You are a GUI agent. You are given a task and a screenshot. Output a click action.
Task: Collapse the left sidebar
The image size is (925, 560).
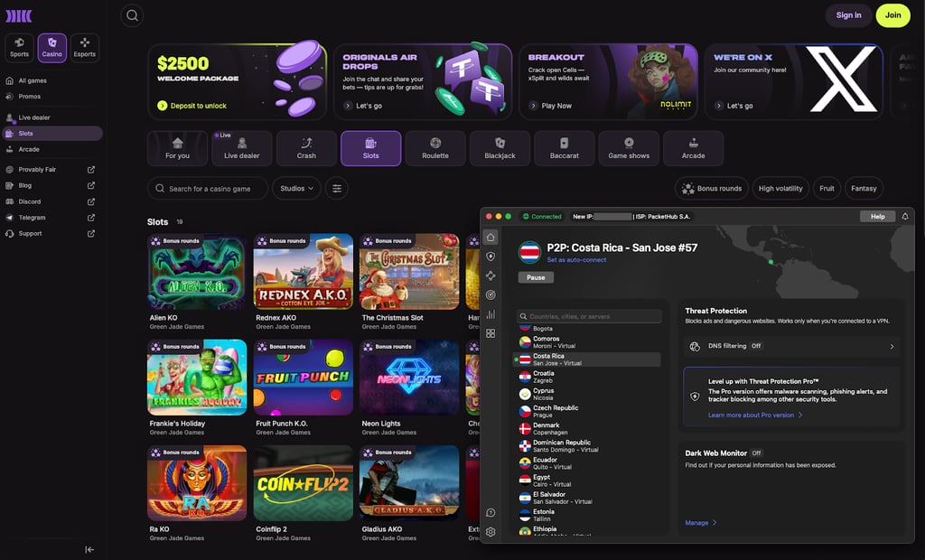pos(89,549)
